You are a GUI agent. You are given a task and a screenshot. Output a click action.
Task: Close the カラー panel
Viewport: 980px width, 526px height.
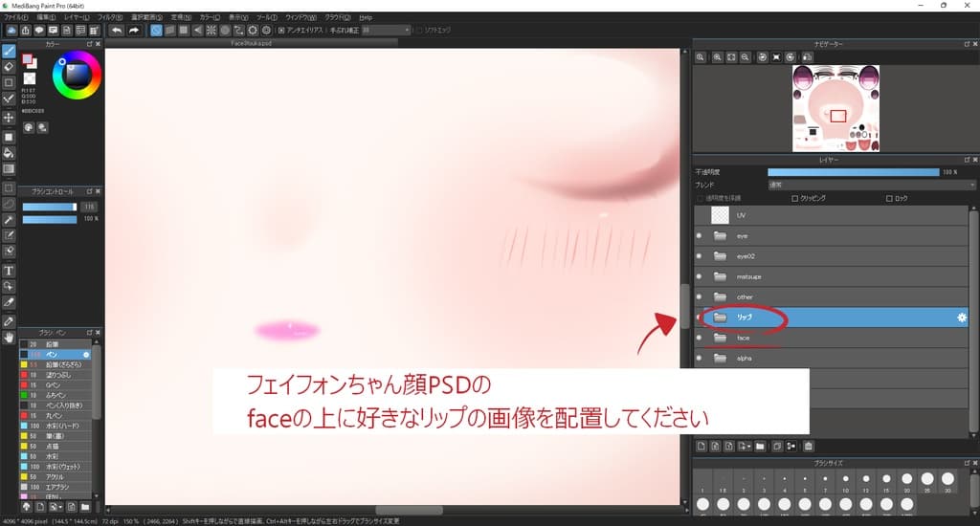pyautogui.click(x=98, y=44)
